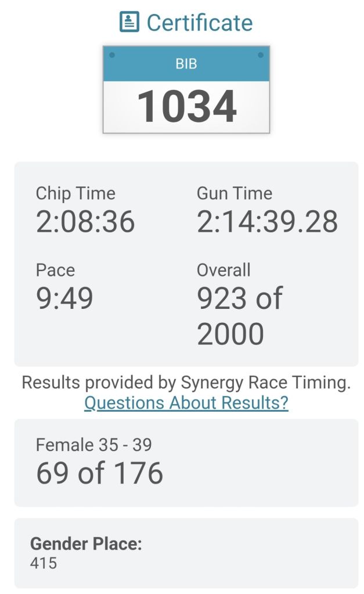Click the Gender Place label

pyautogui.click(x=86, y=543)
